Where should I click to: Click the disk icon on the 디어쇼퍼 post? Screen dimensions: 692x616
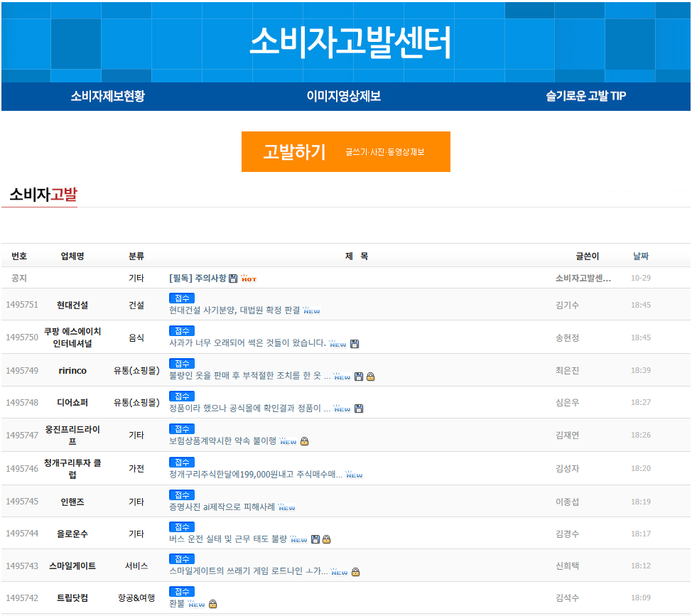[x=359, y=409]
